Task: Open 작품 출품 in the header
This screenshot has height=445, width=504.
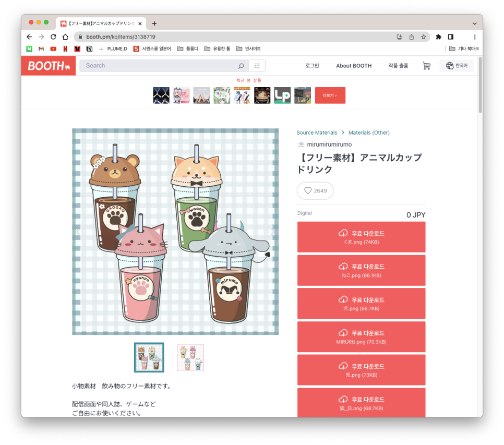Action: pos(398,66)
